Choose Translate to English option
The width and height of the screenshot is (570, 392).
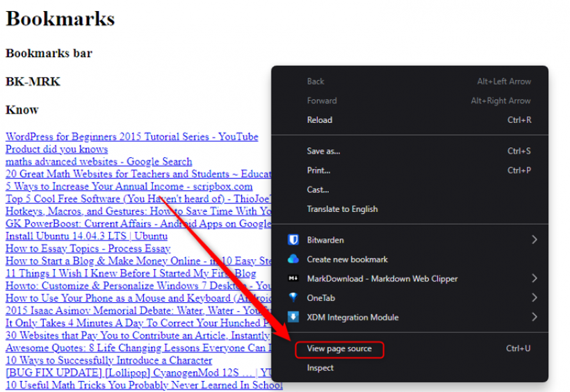(x=342, y=209)
